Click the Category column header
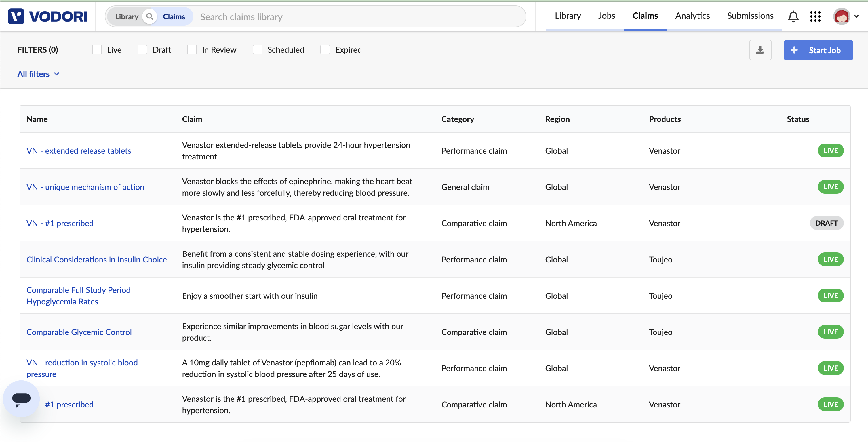Image resolution: width=868 pixels, height=442 pixels. pyautogui.click(x=458, y=119)
